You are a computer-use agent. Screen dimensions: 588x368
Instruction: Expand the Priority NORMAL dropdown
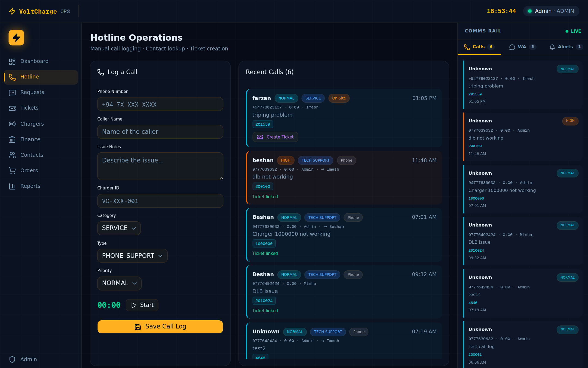tap(119, 283)
